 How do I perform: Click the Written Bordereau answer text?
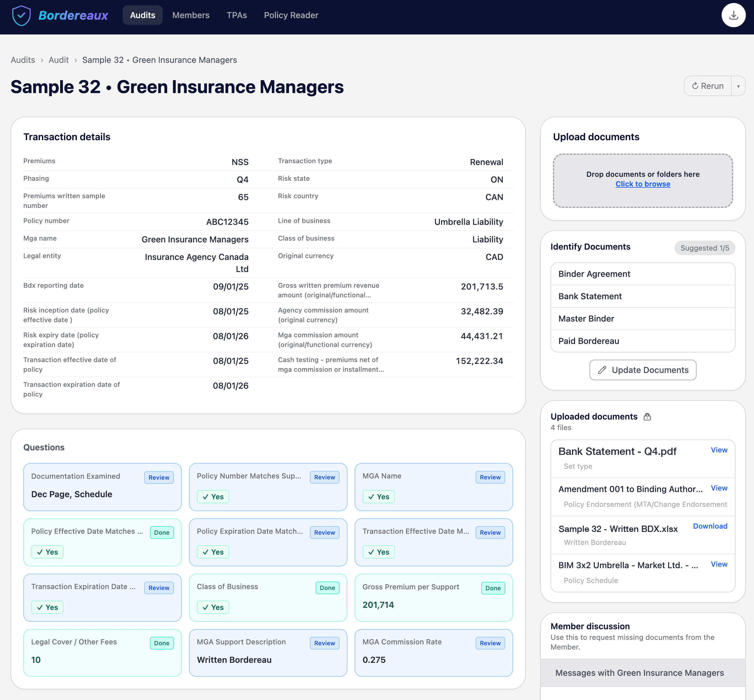coord(234,660)
